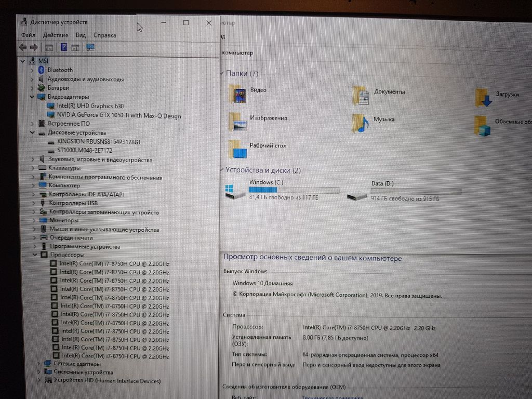
Task: Open the Документы folder icon
Action: 361,96
